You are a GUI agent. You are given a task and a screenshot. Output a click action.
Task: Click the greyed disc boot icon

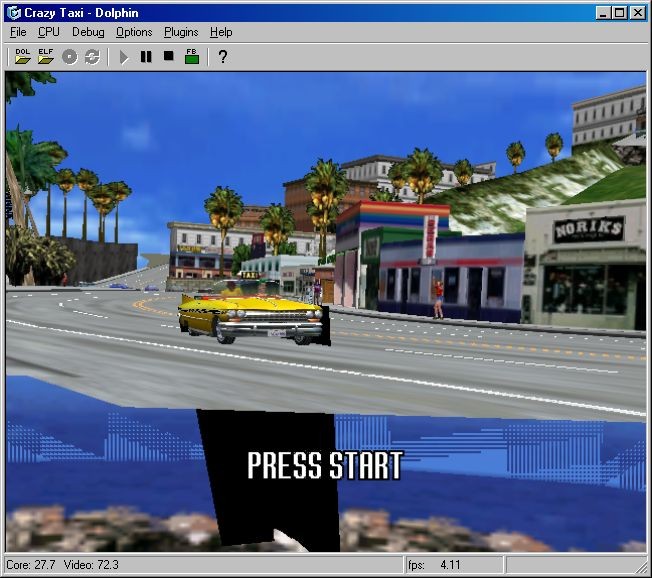click(x=69, y=57)
